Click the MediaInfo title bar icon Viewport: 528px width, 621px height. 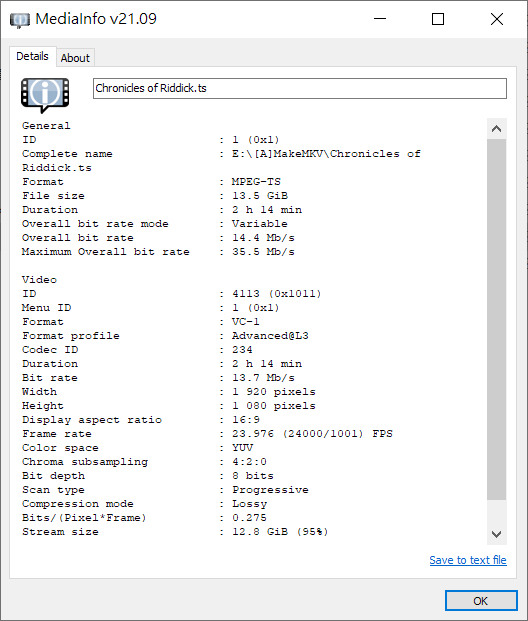pyautogui.click(x=20, y=20)
